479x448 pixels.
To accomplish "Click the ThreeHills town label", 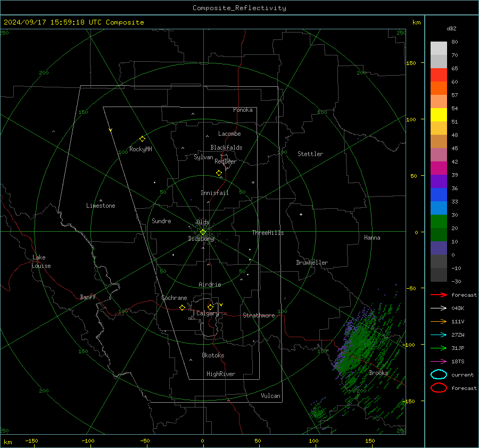I will pos(268,233).
